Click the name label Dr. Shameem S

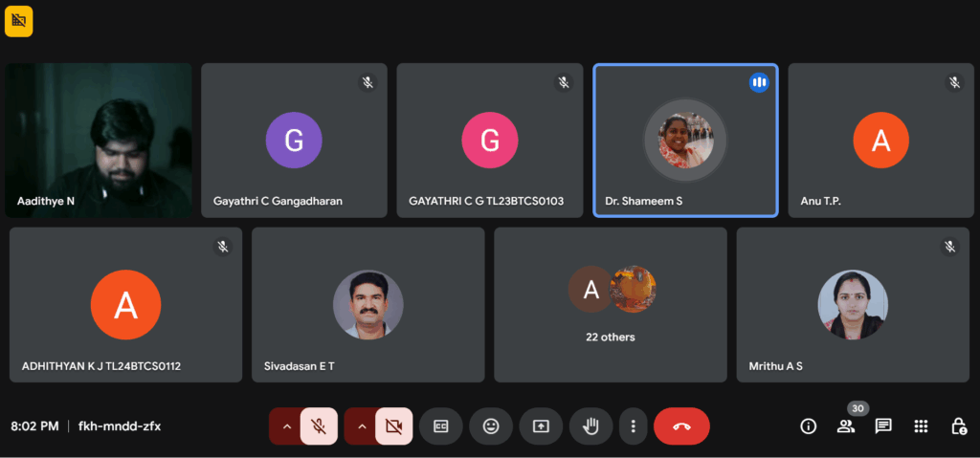click(644, 202)
